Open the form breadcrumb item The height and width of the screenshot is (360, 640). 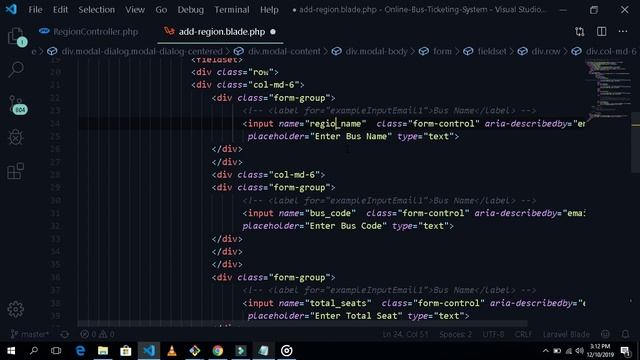(442, 51)
